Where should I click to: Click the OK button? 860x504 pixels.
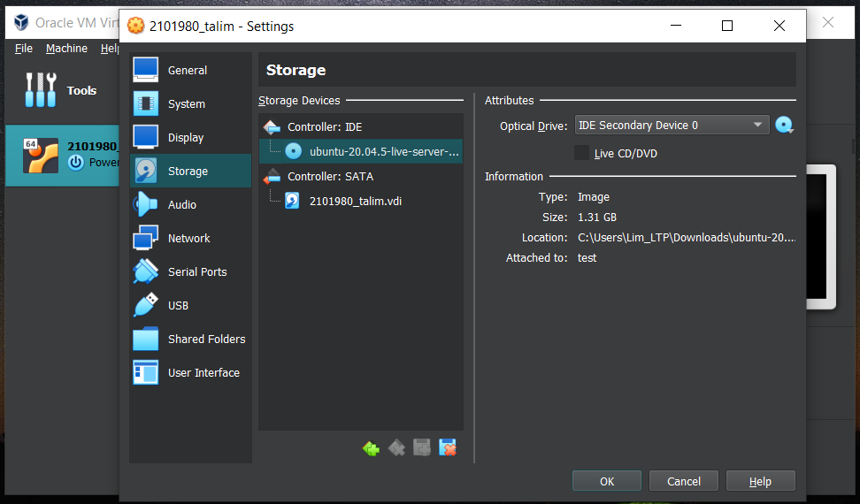(x=606, y=481)
